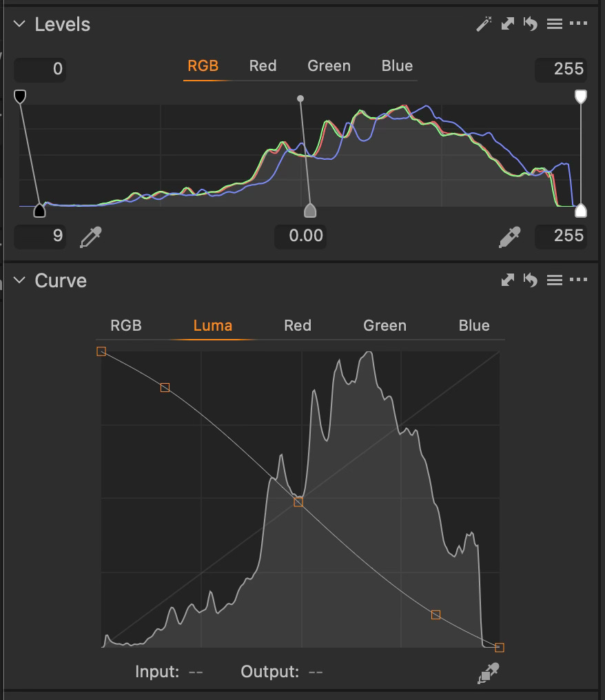Select the bottom-right curve end point

(x=500, y=648)
